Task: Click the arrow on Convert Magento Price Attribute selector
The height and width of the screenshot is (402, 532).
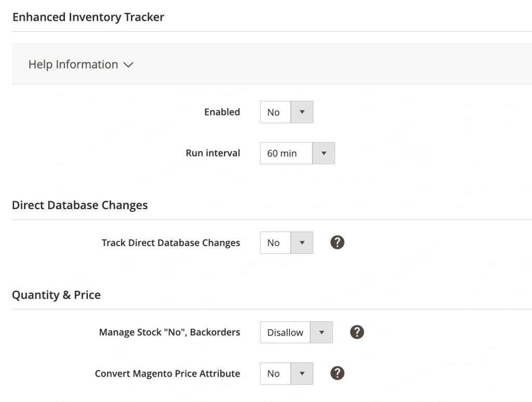Action: point(302,373)
